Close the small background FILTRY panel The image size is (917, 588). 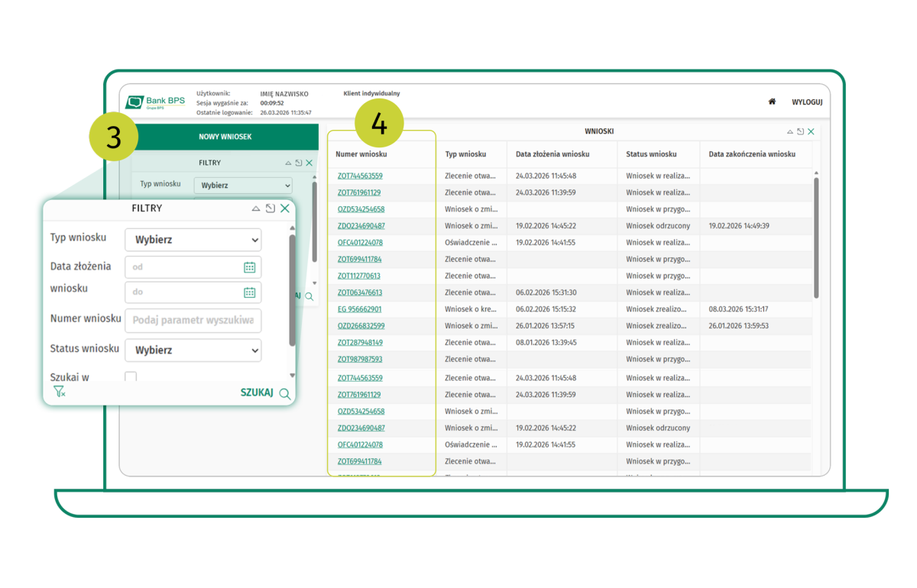[x=309, y=163]
